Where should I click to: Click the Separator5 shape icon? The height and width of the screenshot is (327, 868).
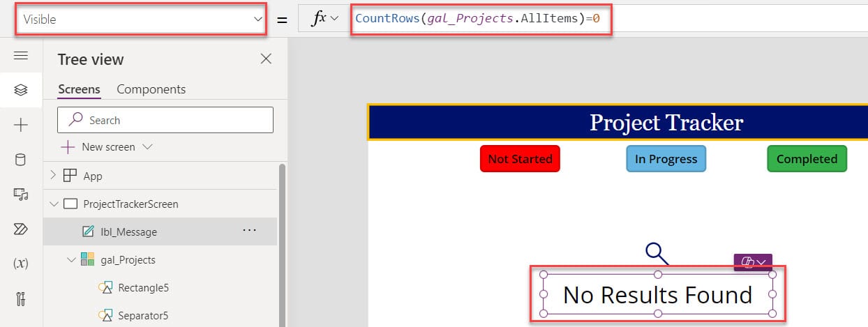(105, 315)
